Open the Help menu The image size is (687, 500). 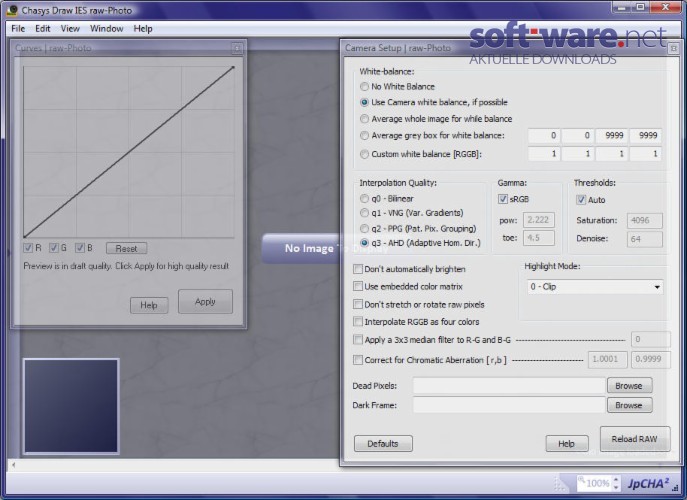point(143,28)
